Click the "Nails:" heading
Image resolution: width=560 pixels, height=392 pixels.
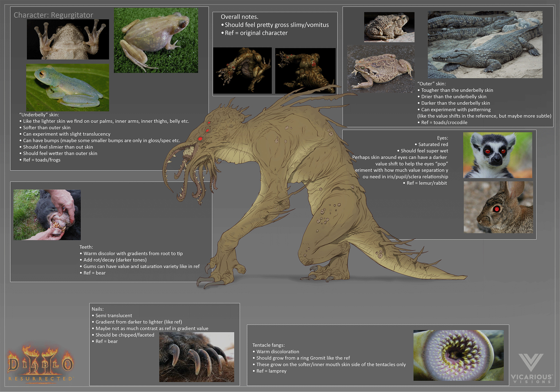click(x=98, y=309)
